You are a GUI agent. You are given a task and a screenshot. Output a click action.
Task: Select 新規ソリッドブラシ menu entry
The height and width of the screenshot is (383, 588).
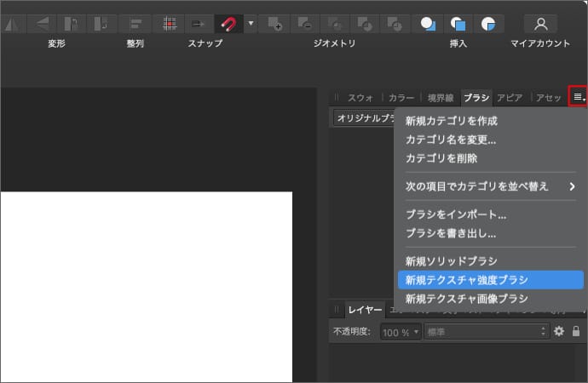[451, 261]
